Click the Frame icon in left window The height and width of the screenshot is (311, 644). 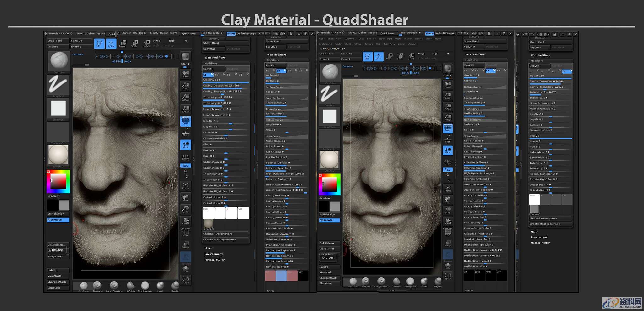[x=186, y=186]
